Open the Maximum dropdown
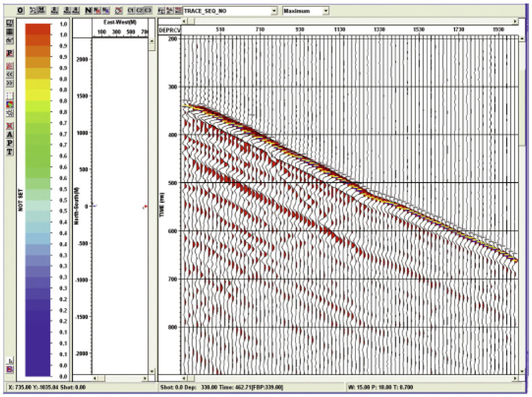532x397 pixels. point(325,10)
